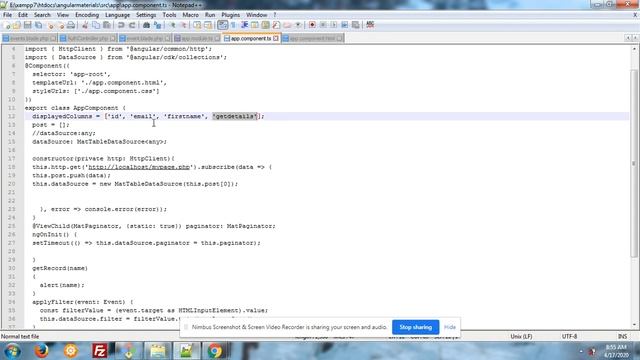Open FileZilla from the taskbar
The height and width of the screenshot is (360, 640).
coord(99,351)
